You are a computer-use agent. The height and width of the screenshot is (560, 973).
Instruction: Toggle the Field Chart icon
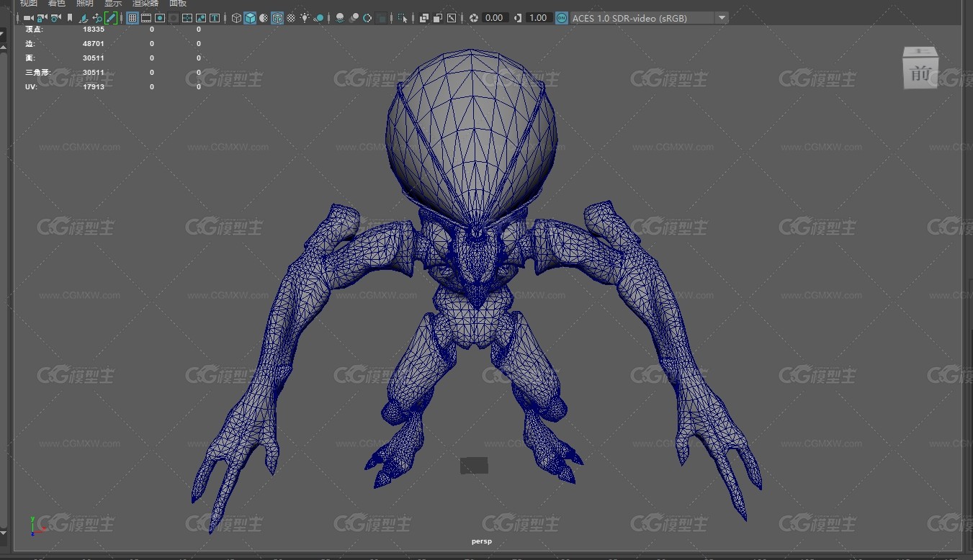click(x=187, y=18)
